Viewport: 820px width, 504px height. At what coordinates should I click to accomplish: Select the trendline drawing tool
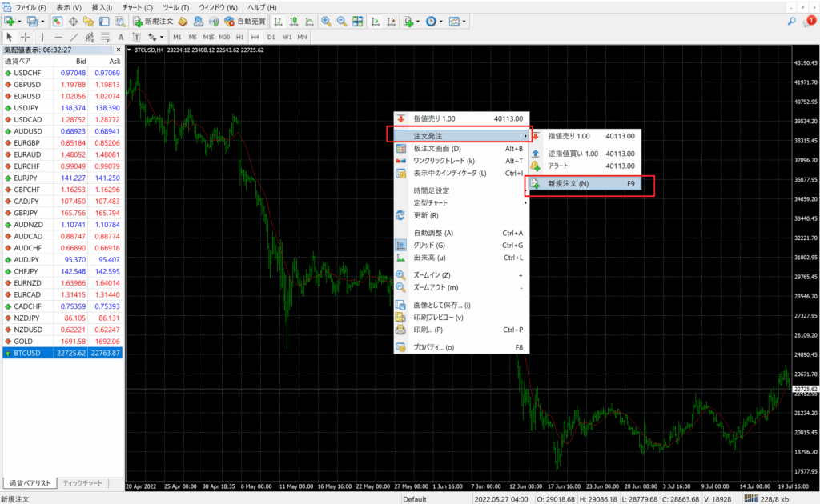tap(74, 37)
